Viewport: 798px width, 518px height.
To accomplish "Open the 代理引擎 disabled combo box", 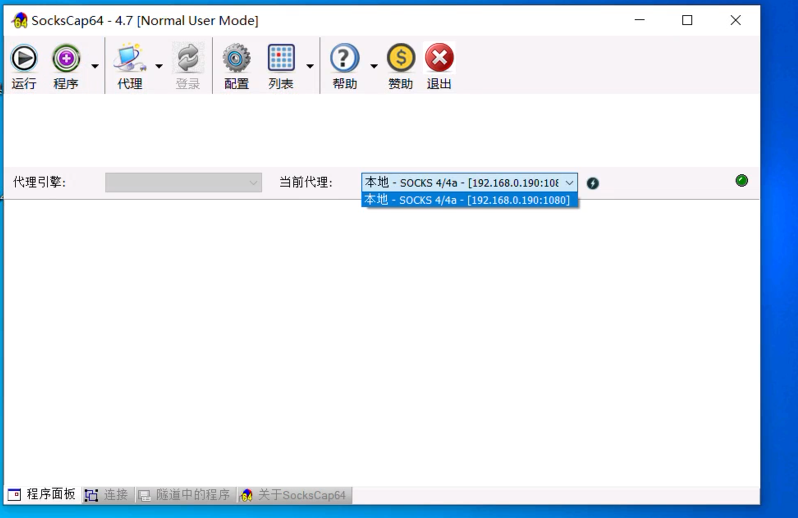I will coord(183,183).
